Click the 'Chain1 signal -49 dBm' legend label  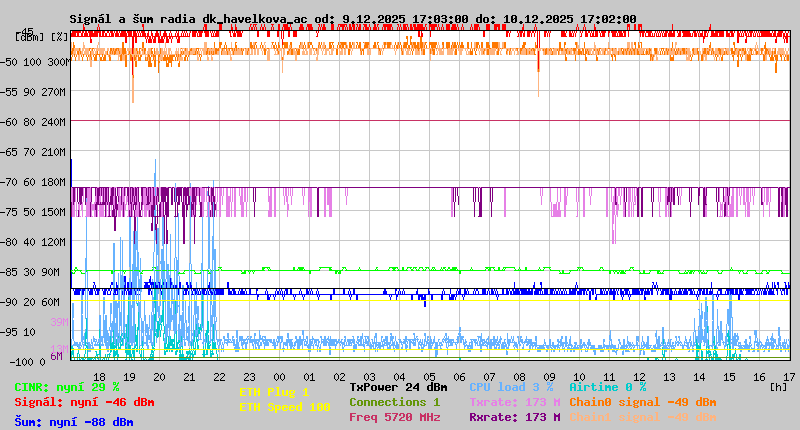pyautogui.click(x=643, y=417)
